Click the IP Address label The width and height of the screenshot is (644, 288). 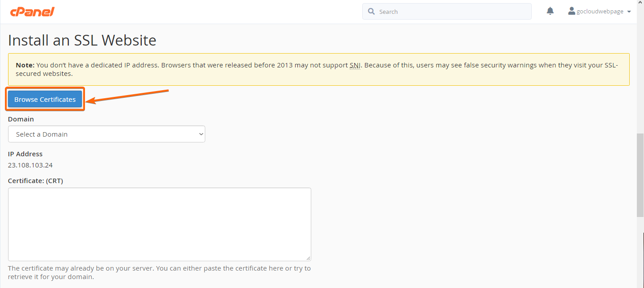(x=25, y=154)
